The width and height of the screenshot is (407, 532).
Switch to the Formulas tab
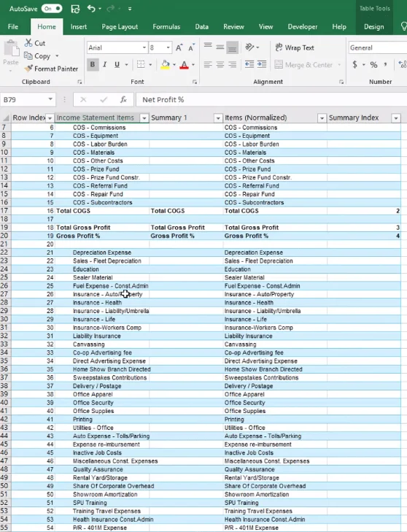click(166, 26)
